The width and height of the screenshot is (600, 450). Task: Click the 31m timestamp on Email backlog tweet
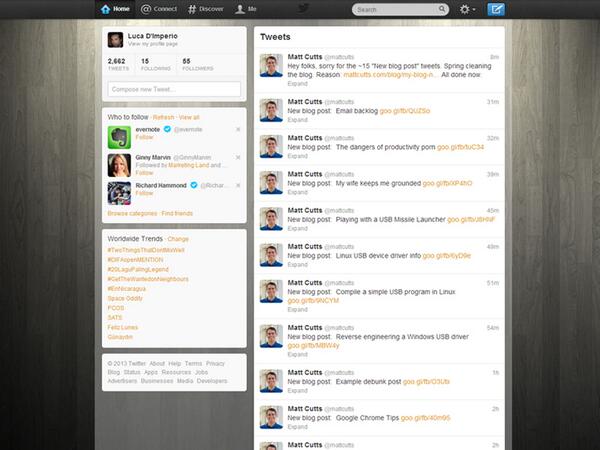tap(493, 102)
